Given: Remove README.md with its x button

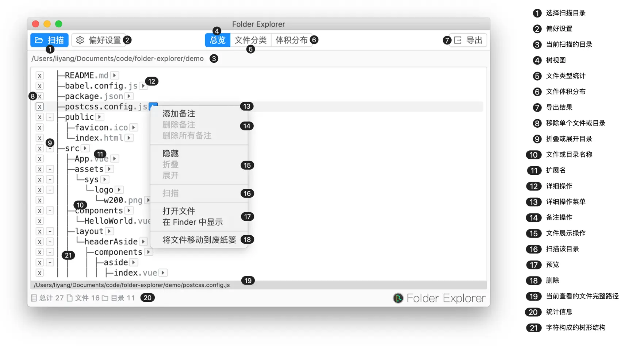Looking at the screenshot, I should (x=39, y=76).
